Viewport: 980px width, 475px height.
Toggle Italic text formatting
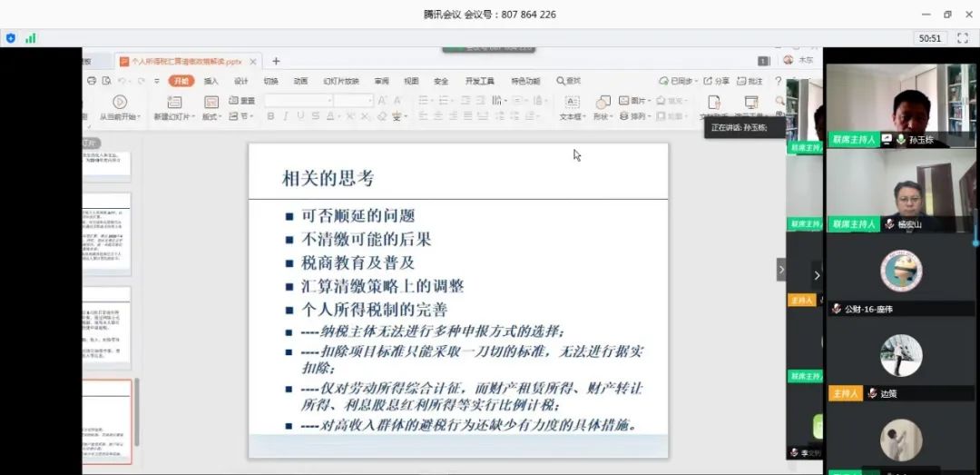(285, 116)
